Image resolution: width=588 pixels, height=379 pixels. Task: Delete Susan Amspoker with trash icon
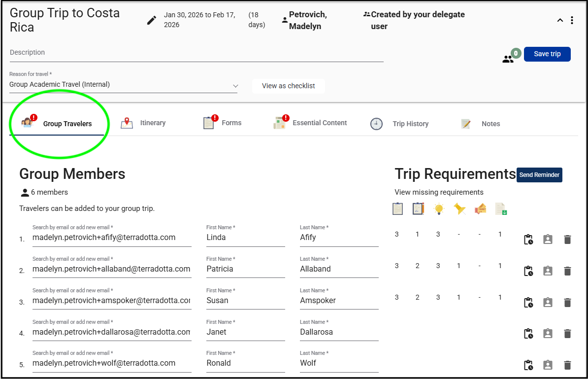(567, 303)
